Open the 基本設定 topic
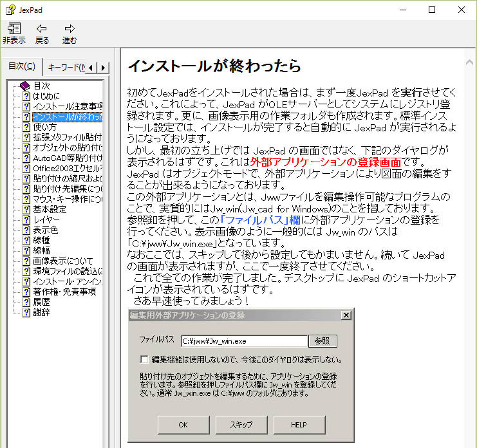This screenshot has height=448, width=477. tap(50, 210)
